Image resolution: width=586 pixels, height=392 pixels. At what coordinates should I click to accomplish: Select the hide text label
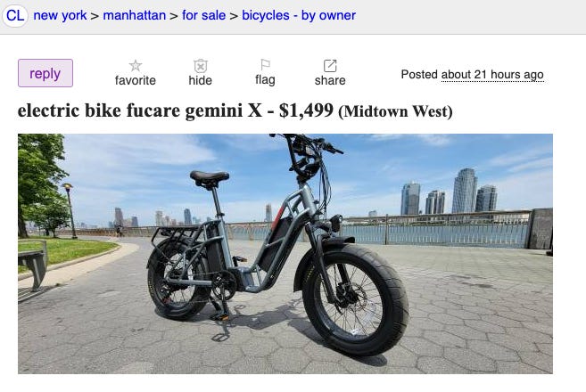click(x=201, y=80)
